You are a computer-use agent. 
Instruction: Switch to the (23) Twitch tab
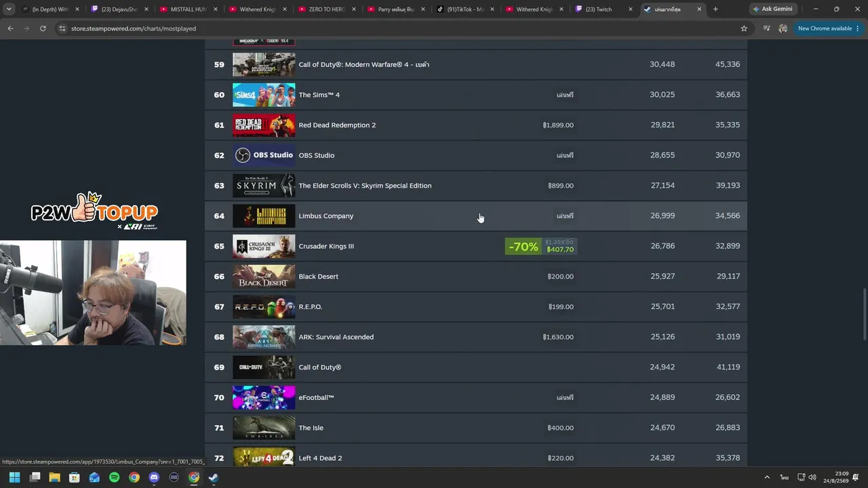tap(604, 9)
